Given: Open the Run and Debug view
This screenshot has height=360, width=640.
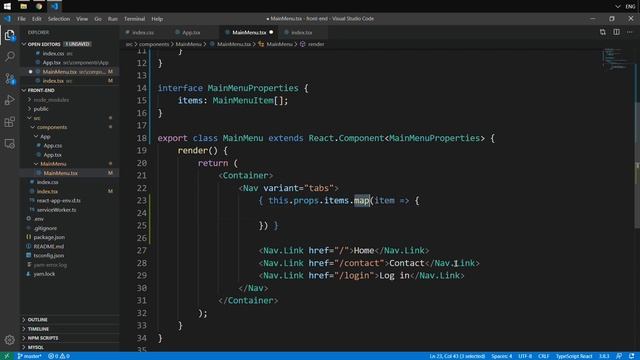Looking at the screenshot, I should 10,100.
